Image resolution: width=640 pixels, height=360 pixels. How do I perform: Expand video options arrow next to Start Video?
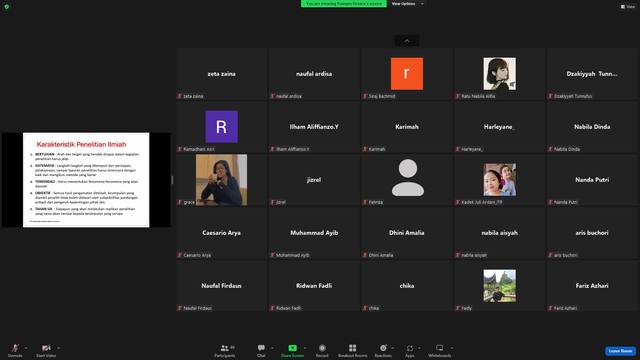58,348
